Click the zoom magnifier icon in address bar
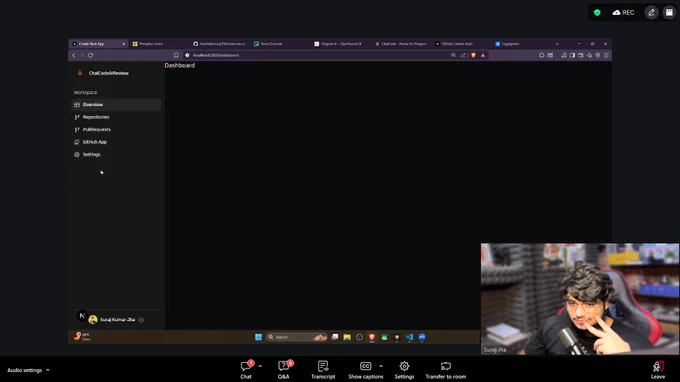680x382 pixels. coord(454,55)
